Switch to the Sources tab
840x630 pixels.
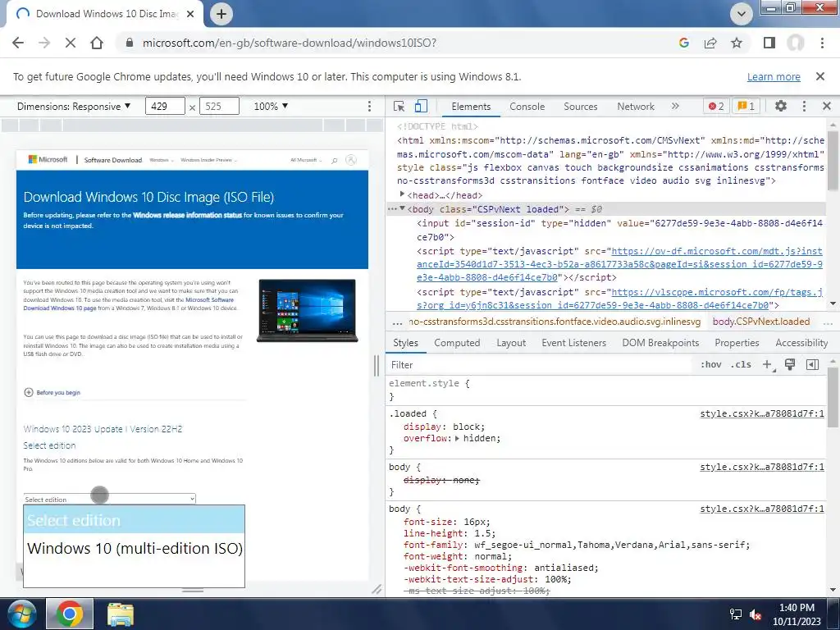(x=580, y=106)
